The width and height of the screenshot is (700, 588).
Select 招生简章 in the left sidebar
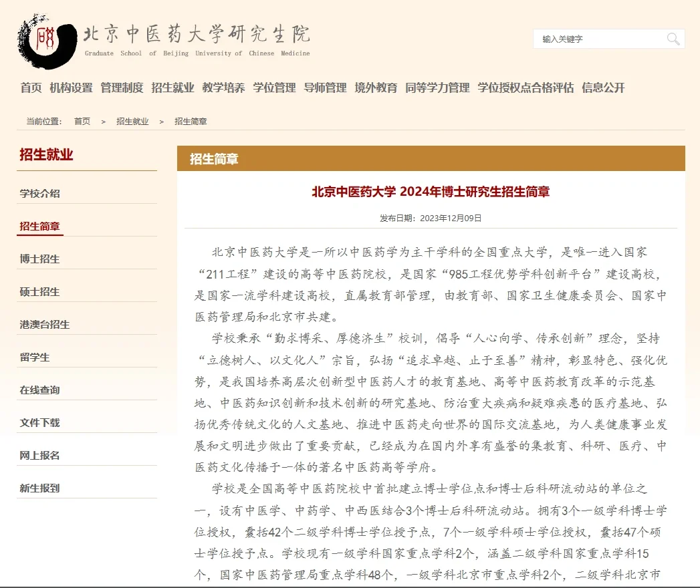click(39, 227)
